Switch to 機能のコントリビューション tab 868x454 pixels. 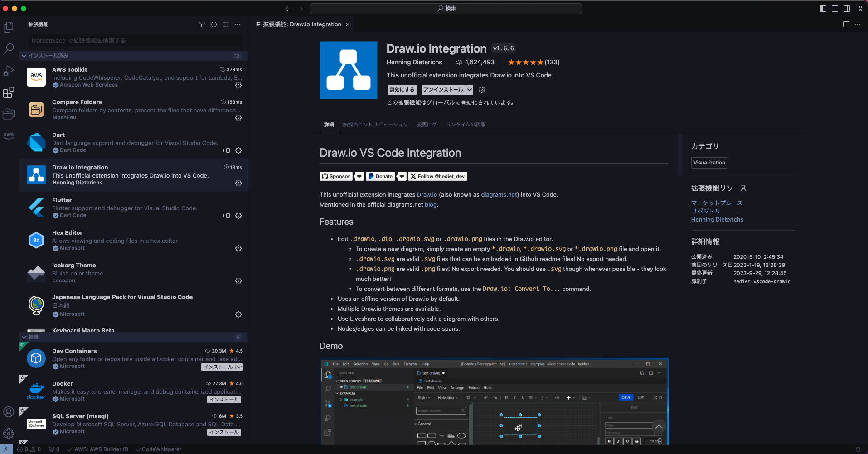point(375,125)
